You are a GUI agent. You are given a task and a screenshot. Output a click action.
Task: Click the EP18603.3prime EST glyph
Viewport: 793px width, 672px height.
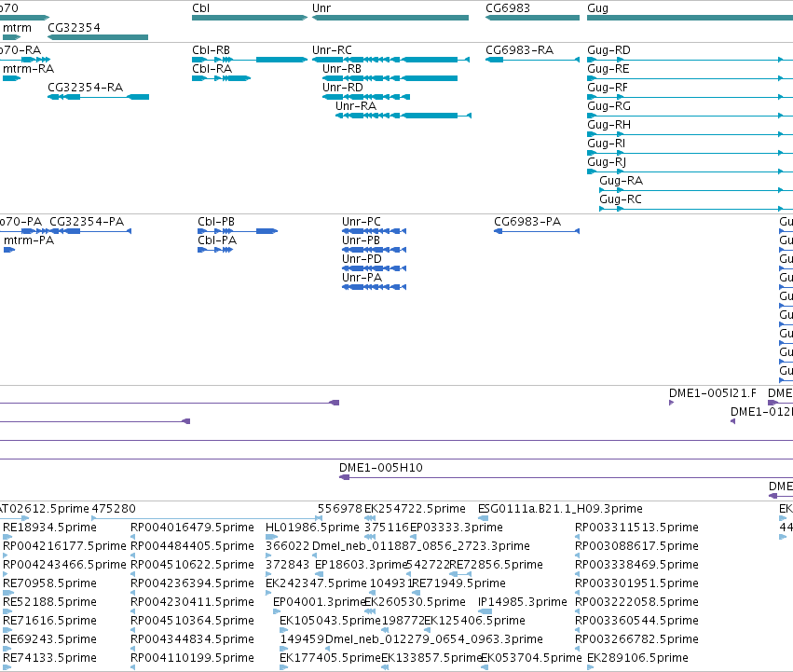pos(319,574)
